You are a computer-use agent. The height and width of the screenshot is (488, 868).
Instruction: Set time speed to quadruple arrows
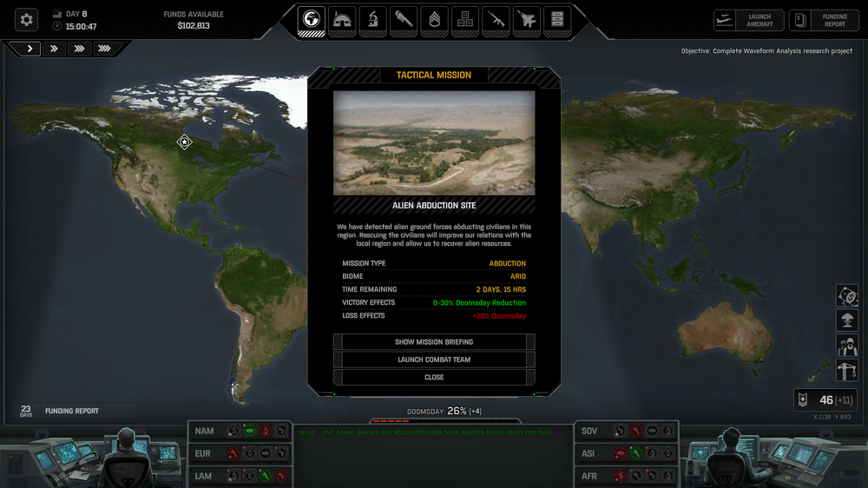click(x=104, y=49)
